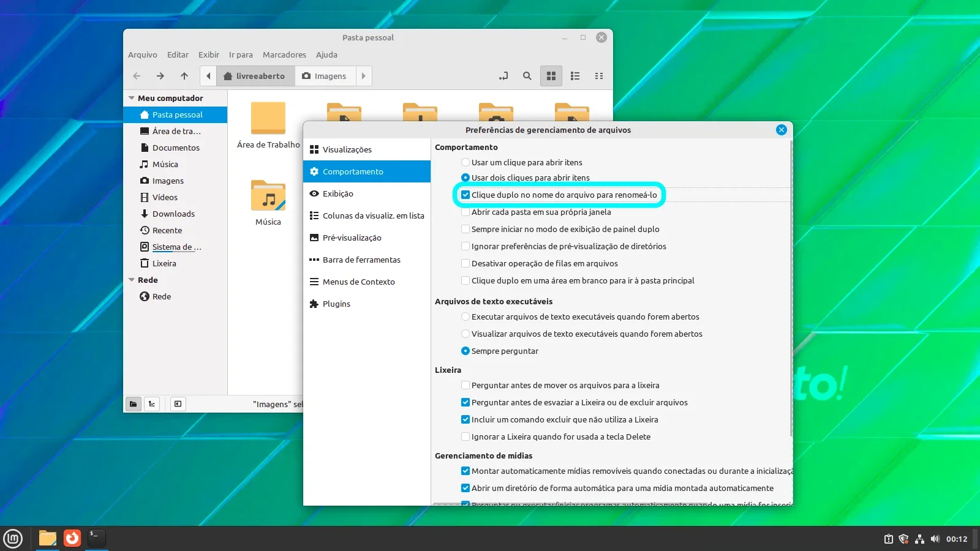This screenshot has width=980, height=551.
Task: Click the right scroll arrow of the path bar
Action: click(364, 76)
